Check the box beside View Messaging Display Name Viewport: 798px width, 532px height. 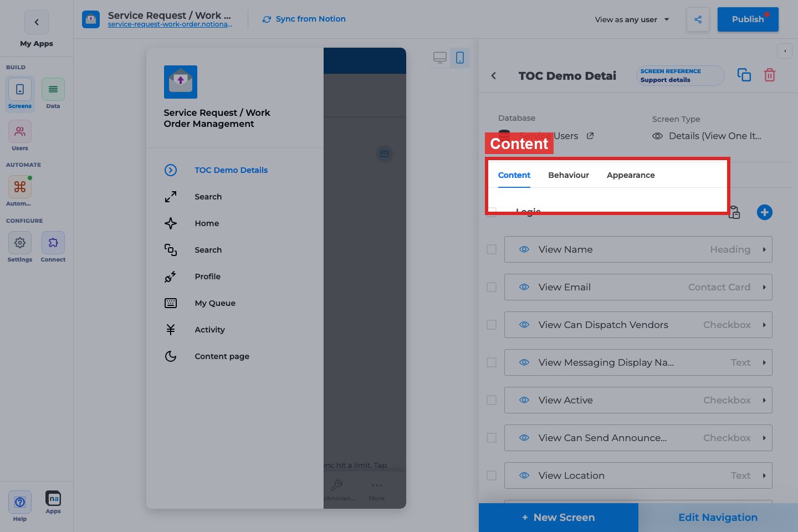[x=492, y=362]
